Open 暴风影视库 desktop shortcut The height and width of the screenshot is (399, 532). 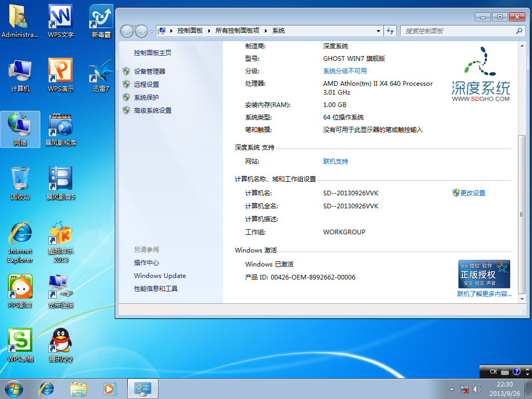pyautogui.click(x=61, y=129)
